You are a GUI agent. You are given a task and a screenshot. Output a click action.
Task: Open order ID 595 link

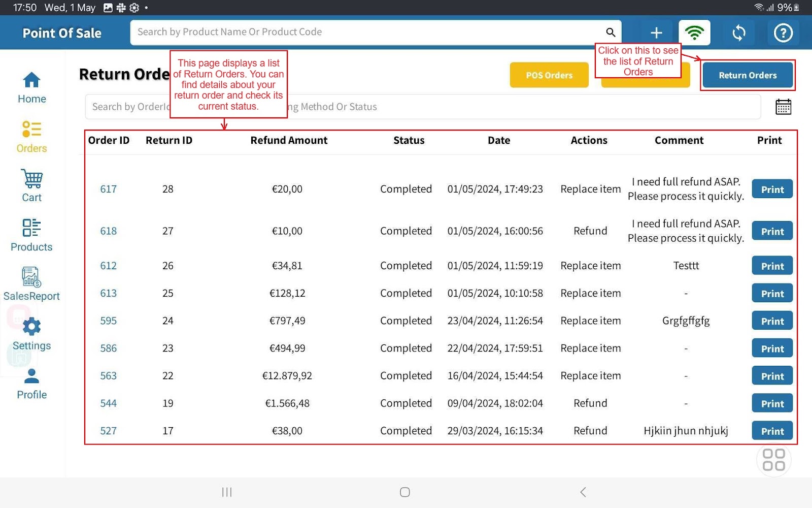click(x=108, y=321)
